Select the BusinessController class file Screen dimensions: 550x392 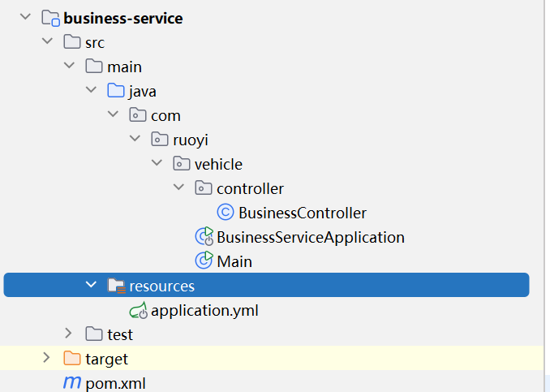pos(302,213)
